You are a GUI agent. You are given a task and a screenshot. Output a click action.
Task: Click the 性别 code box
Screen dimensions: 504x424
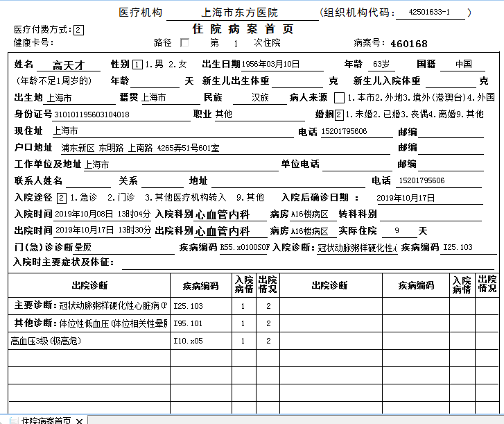click(x=137, y=65)
